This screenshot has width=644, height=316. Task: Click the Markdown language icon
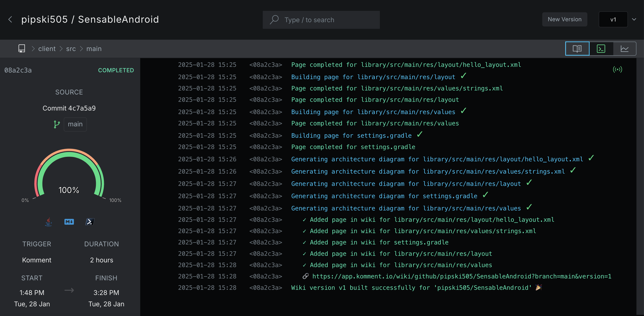[69, 222]
